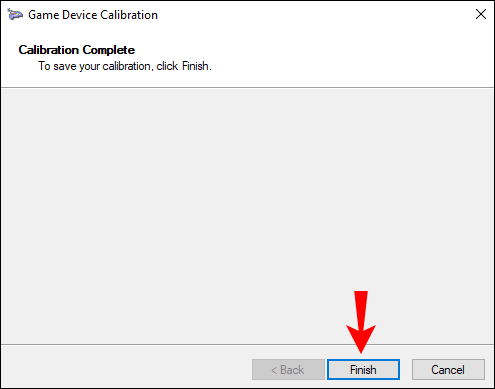The image size is (495, 389).
Task: Click the grayed-out '< Back' button
Action: coord(288,369)
